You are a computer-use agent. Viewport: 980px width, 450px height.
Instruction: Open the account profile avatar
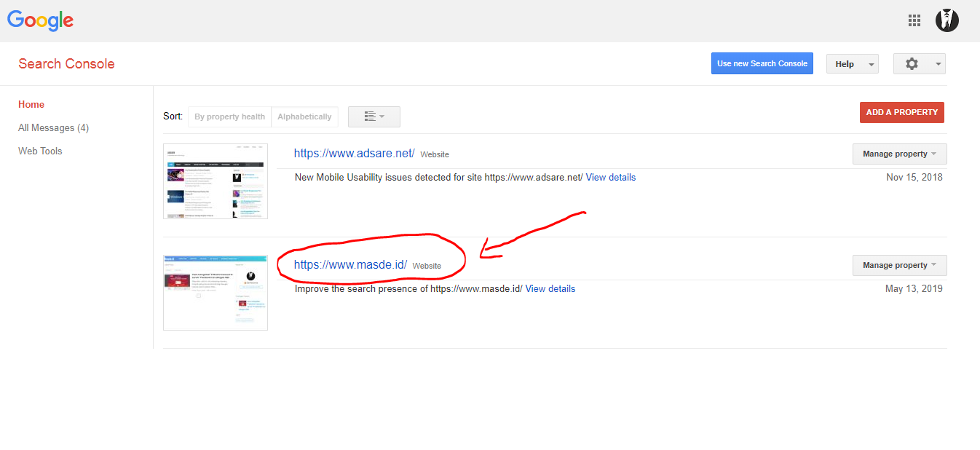(x=947, y=20)
